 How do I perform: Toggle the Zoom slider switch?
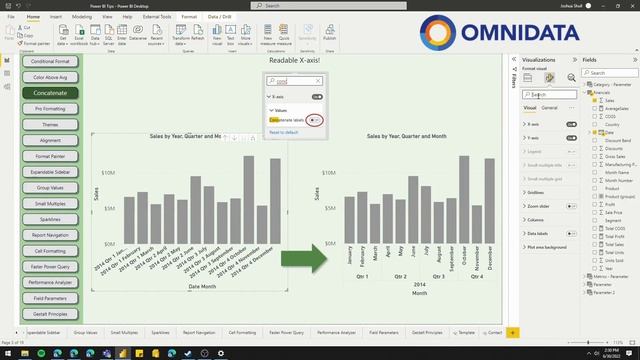tap(571, 206)
